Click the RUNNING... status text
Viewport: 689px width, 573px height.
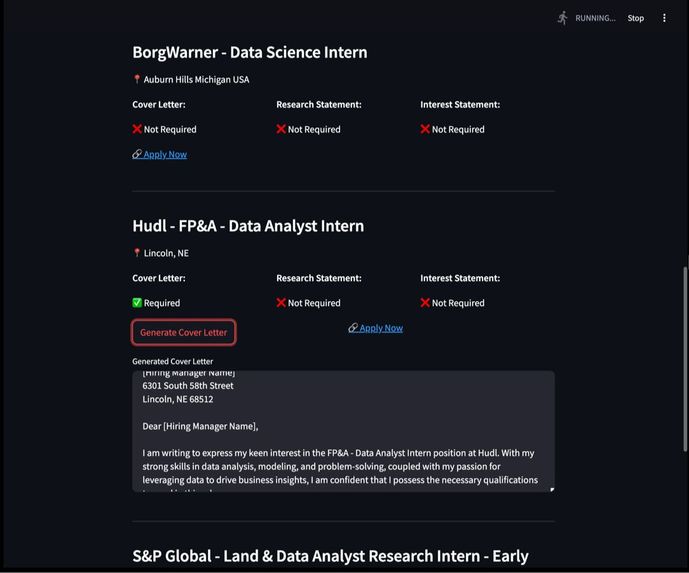pos(595,18)
